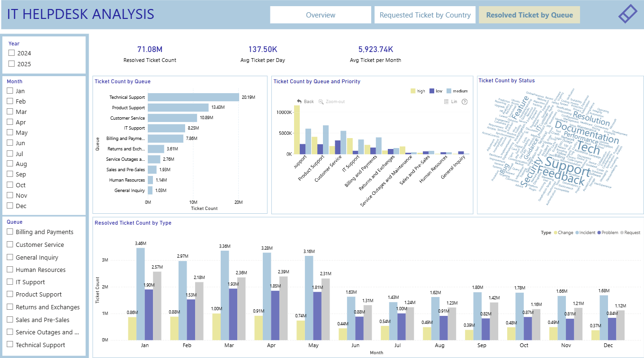Click the low priority legend swatch

pyautogui.click(x=431, y=91)
